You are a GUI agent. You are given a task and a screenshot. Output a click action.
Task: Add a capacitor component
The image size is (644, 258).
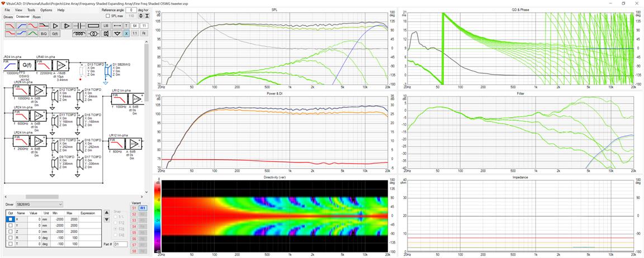pyautogui.click(x=79, y=26)
